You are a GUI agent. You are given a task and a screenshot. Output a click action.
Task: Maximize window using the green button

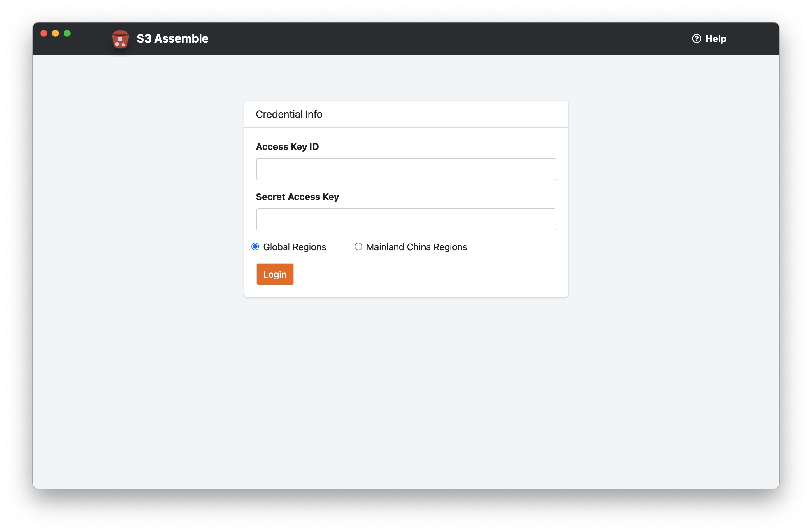(67, 33)
